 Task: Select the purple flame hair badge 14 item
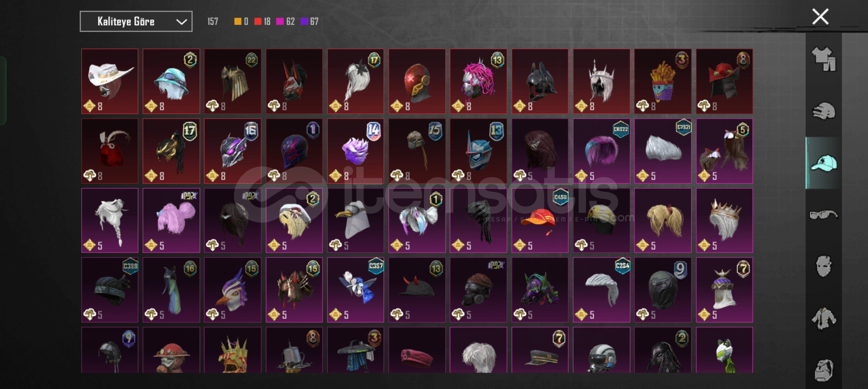point(356,151)
